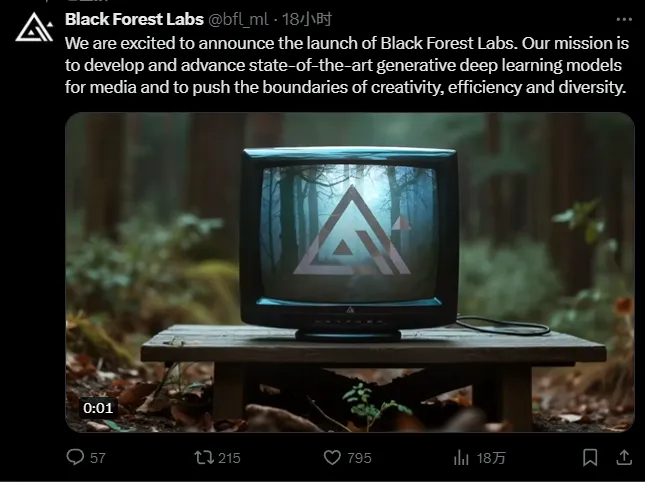Open the Black Forest Labs profile avatar
Image resolution: width=645 pixels, height=482 pixels.
pyautogui.click(x=34, y=27)
